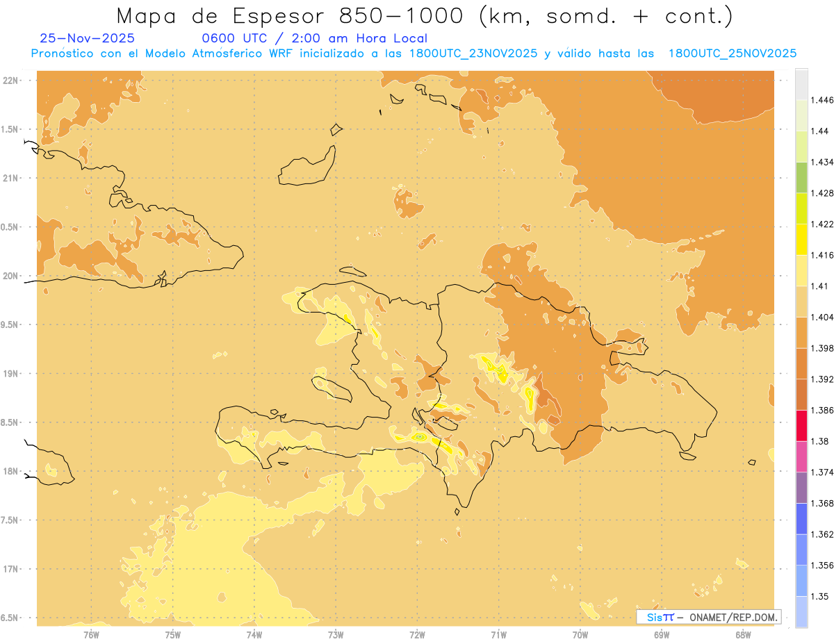Select the green legend swatch between 1.428 and 1.434
834x644 pixels.
[x=801, y=177]
